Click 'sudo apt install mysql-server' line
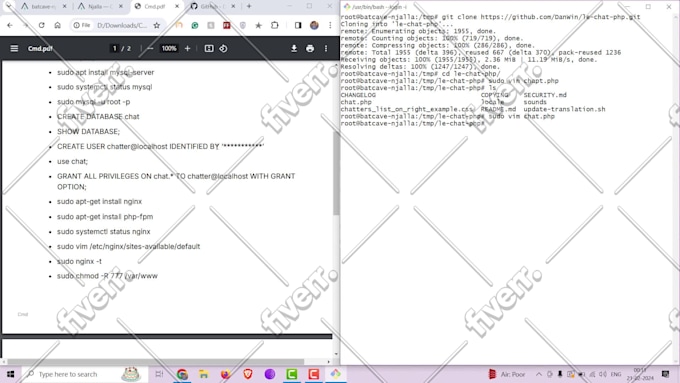 105,72
